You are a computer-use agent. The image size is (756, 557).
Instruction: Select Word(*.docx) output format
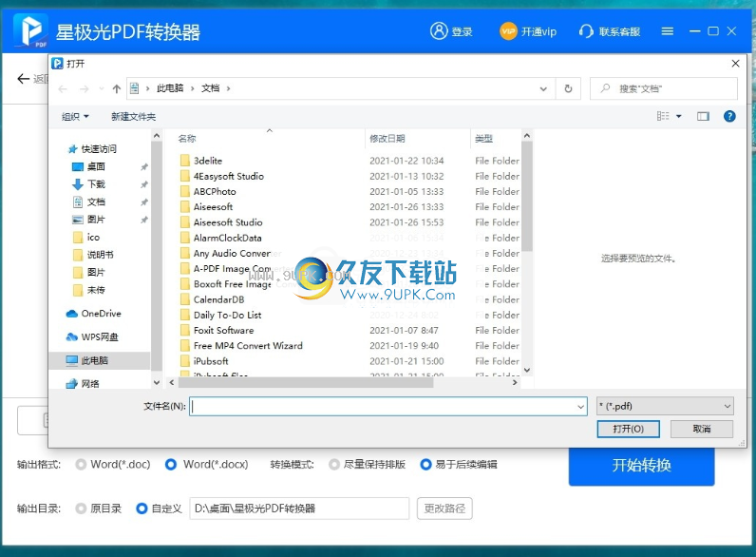click(171, 465)
